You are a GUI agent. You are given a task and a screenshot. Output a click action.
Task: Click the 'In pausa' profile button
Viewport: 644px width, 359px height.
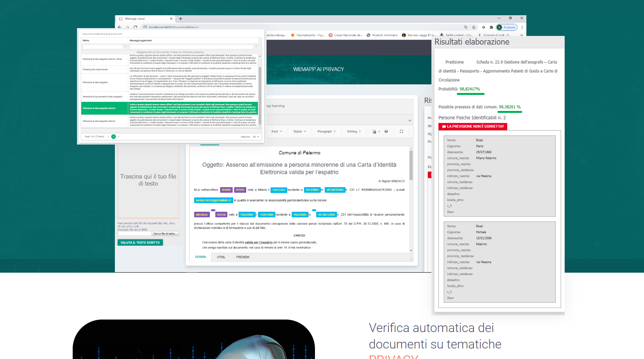pyautogui.click(x=507, y=27)
